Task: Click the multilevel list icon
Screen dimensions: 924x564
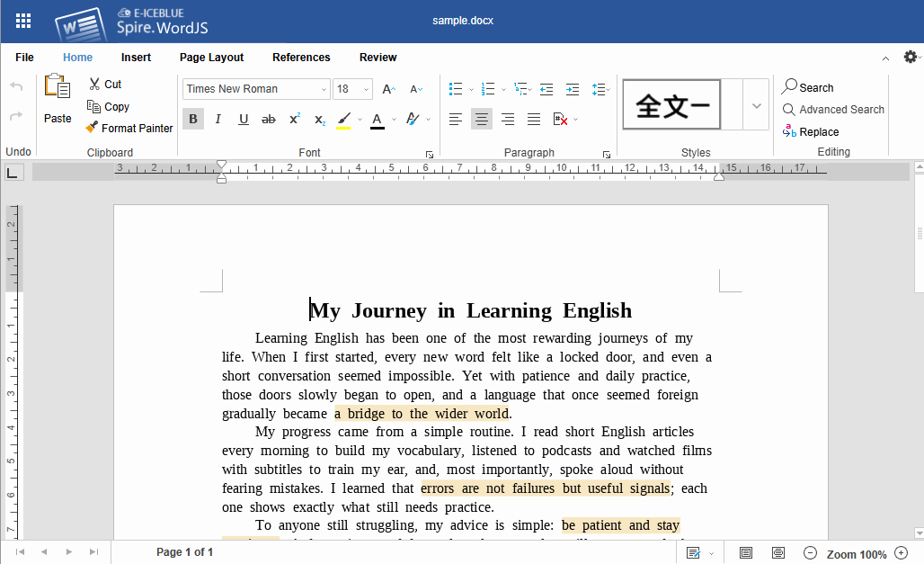Action: click(521, 89)
